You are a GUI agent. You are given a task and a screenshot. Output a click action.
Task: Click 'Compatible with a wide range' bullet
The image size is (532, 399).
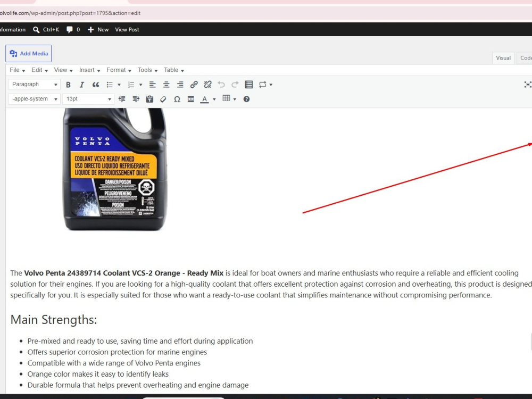click(114, 363)
